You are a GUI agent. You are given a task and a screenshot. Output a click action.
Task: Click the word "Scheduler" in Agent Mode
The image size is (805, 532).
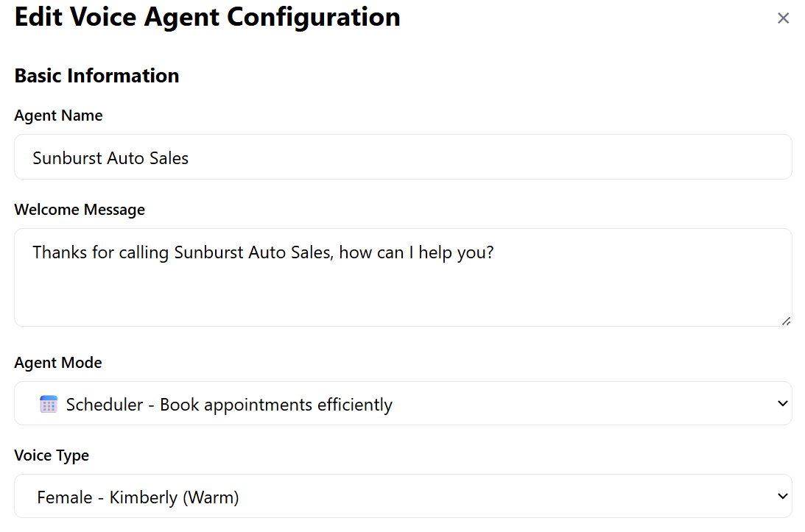coord(105,405)
